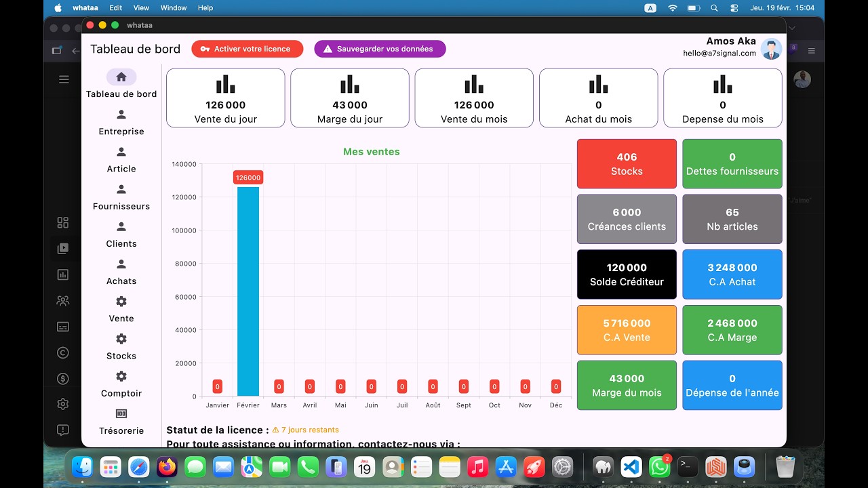Open the App Store from the Dock

(506, 466)
